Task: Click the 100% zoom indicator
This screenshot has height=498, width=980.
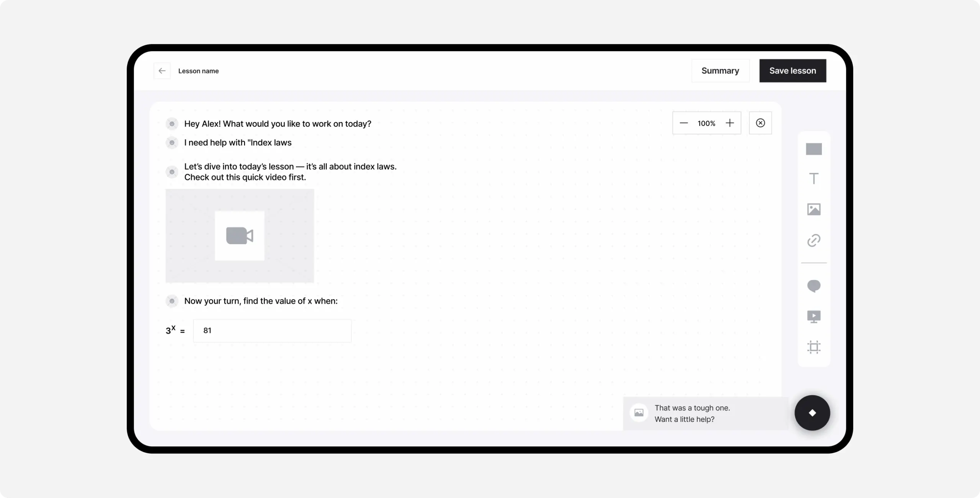Action: [706, 123]
